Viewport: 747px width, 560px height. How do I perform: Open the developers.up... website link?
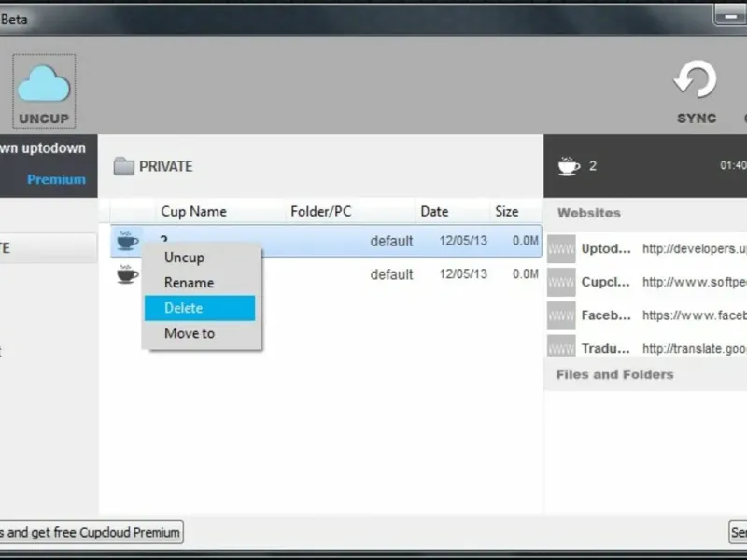(x=694, y=248)
